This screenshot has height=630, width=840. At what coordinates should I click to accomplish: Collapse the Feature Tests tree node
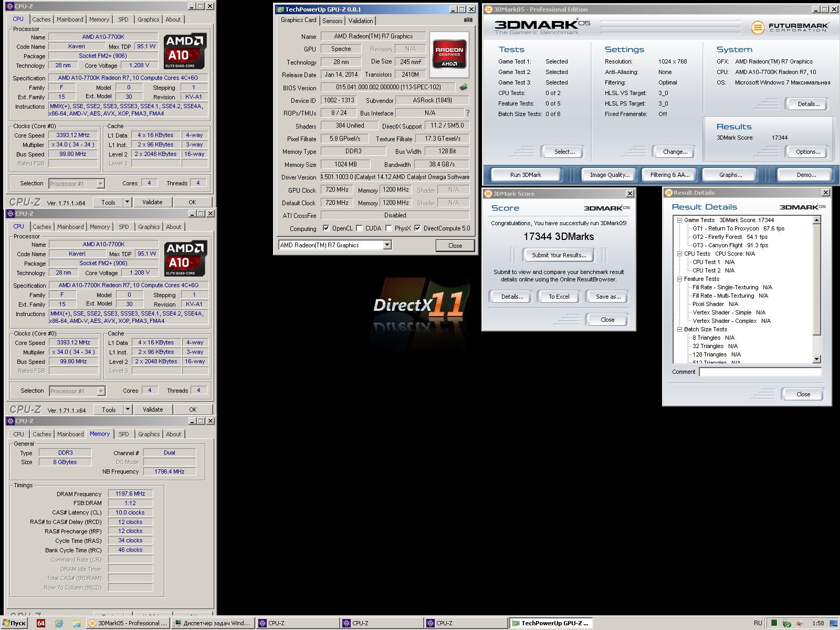pos(679,279)
